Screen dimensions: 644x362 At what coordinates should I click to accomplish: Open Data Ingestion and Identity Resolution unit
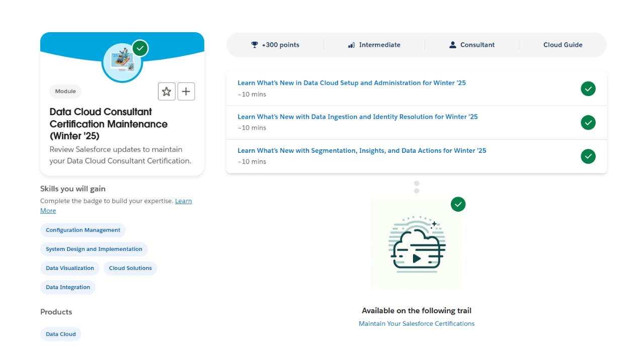pos(358,117)
